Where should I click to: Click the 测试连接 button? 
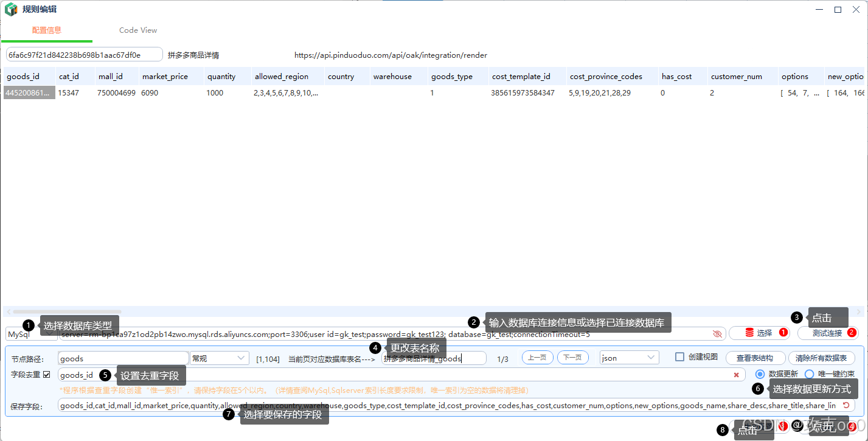pos(827,333)
